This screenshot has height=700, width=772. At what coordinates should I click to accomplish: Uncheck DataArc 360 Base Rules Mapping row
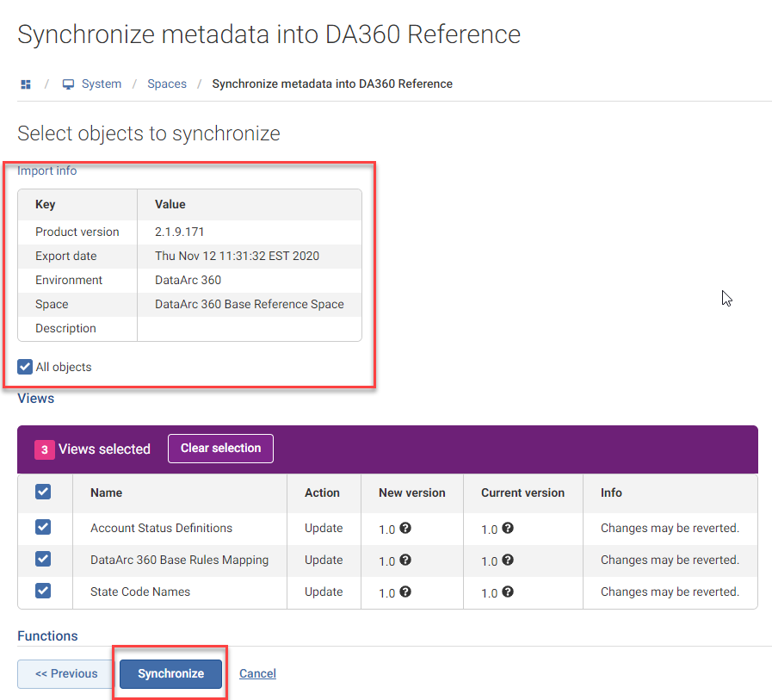(43, 559)
